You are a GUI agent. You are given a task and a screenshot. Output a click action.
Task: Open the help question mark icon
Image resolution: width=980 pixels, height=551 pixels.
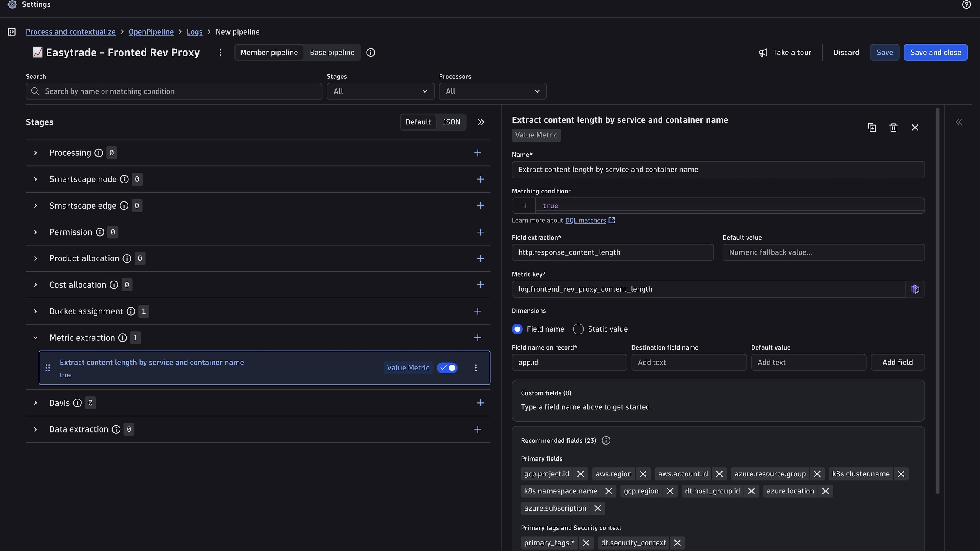966,4
